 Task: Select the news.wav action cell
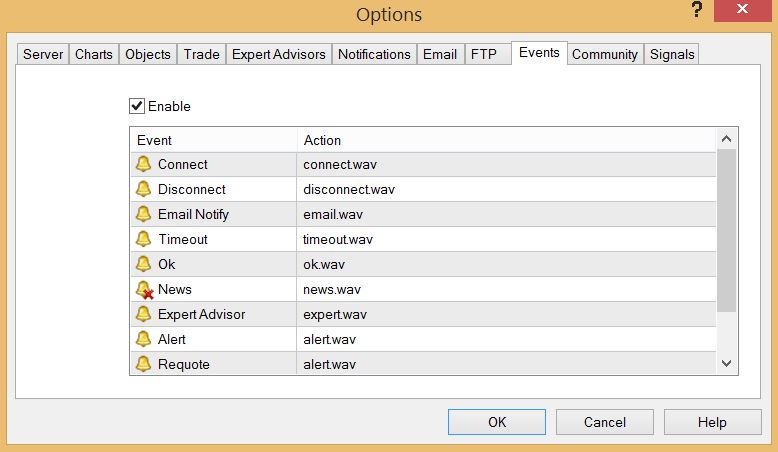pos(332,289)
